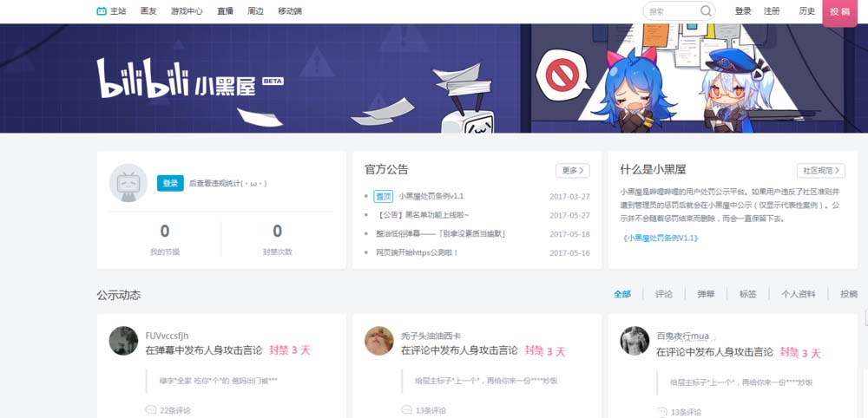
Task: Select the 个人资料 filter tab
Action: 799,294
